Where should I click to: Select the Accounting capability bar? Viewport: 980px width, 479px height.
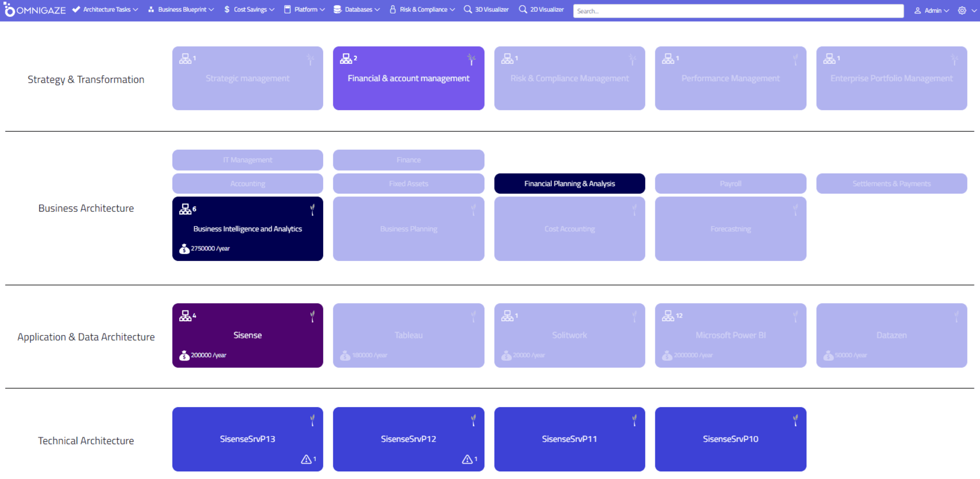[248, 183]
